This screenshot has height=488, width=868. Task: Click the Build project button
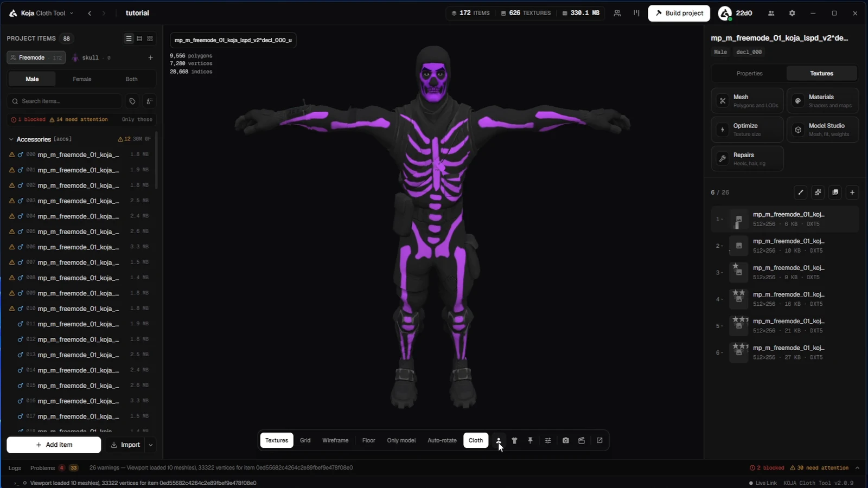679,13
